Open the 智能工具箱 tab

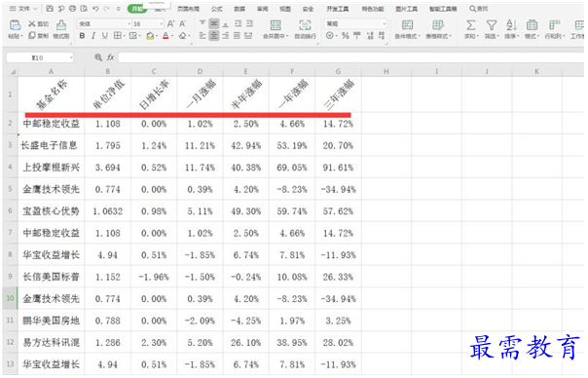[443, 8]
